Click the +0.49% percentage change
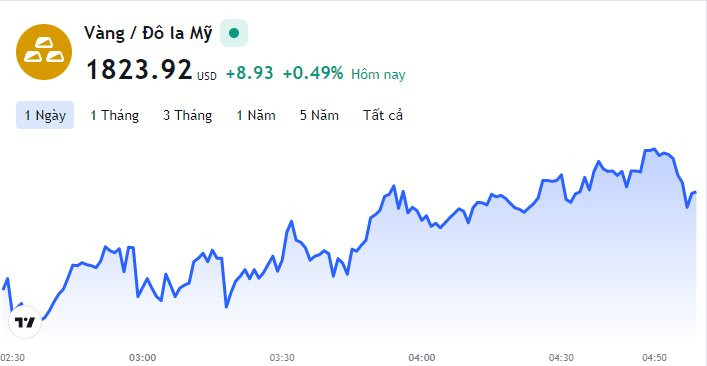 (x=313, y=73)
